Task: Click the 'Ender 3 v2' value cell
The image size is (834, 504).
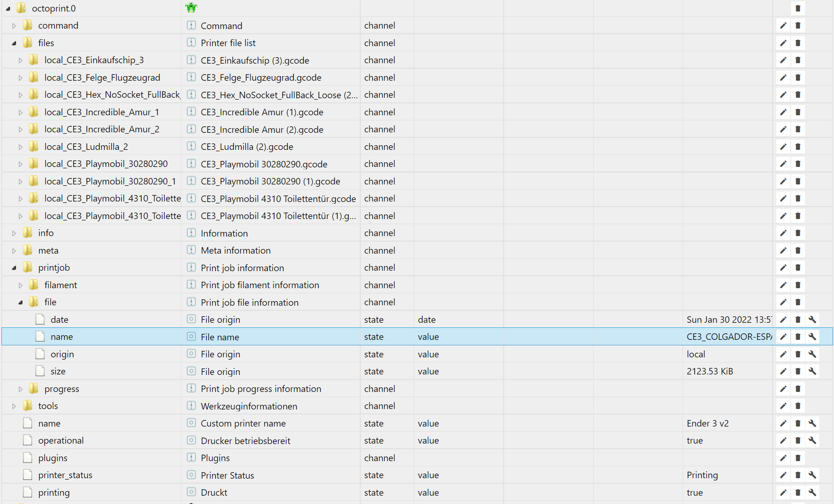Action: coord(708,423)
